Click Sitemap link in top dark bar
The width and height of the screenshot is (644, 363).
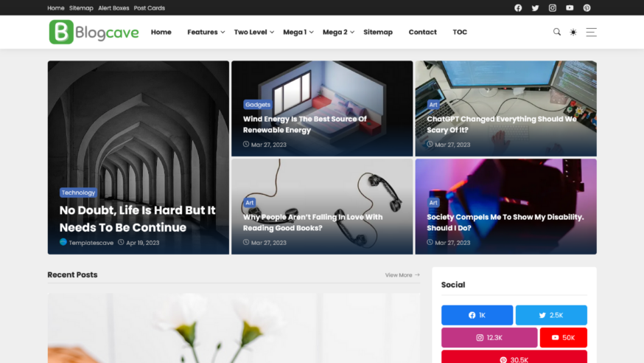[81, 8]
